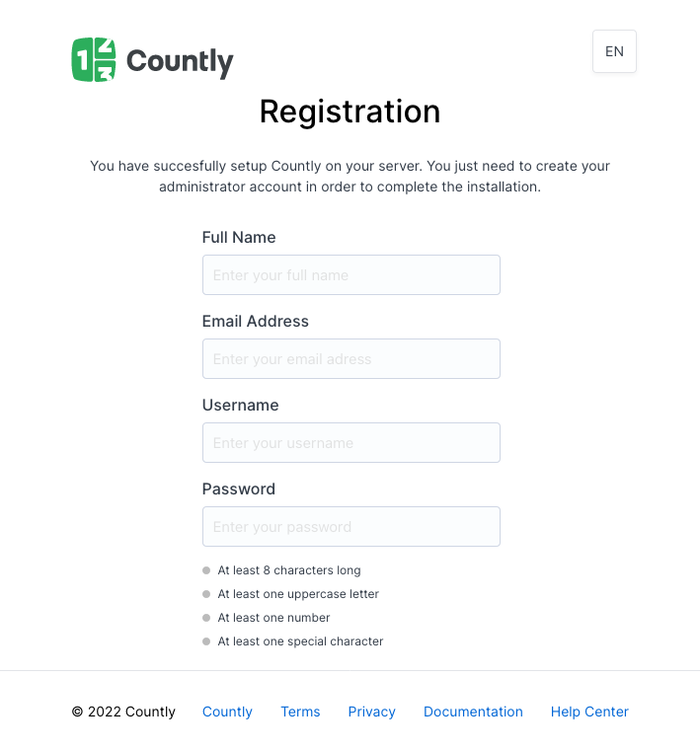
Task: Click the special character requirement bullet
Action: (207, 641)
